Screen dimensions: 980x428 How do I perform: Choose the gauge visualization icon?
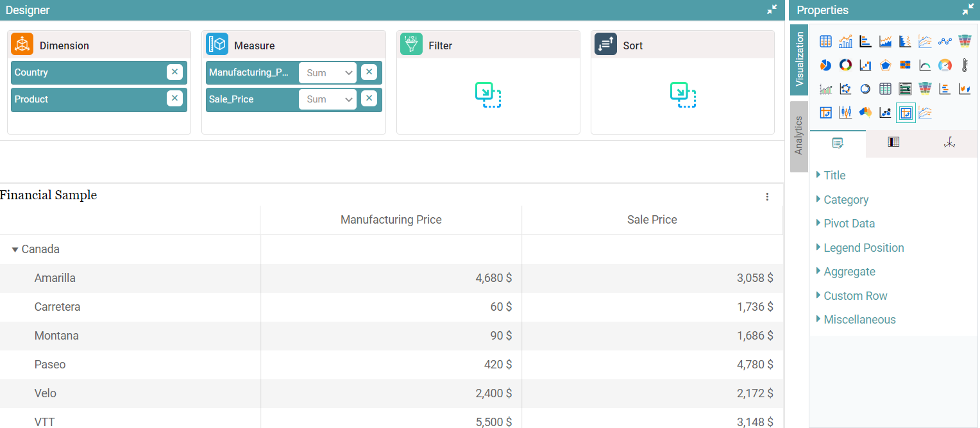coord(944,65)
